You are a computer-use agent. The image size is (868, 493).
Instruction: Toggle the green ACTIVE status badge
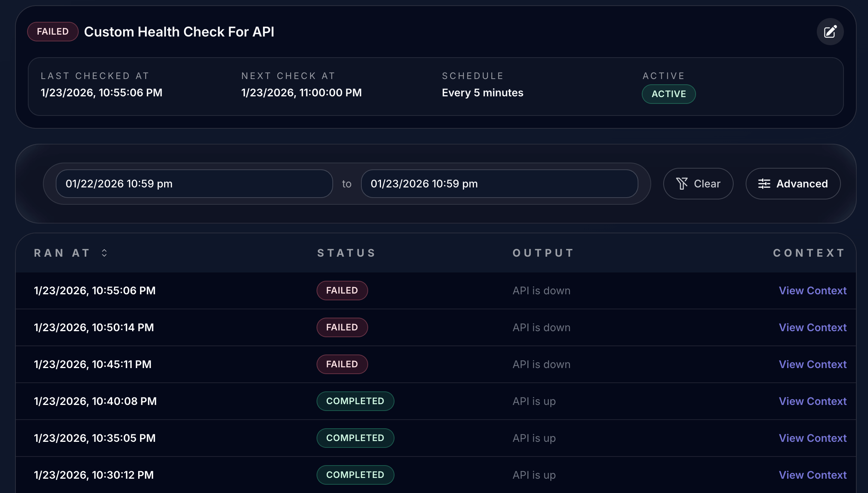coord(669,94)
